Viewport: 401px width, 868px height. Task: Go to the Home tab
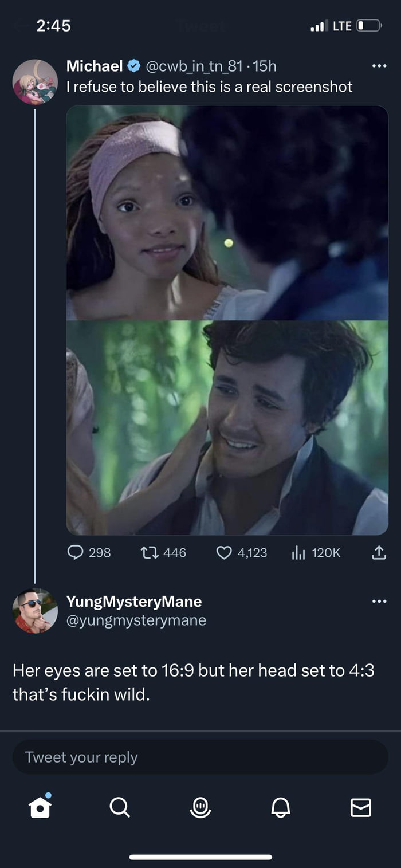pyautogui.click(x=40, y=807)
